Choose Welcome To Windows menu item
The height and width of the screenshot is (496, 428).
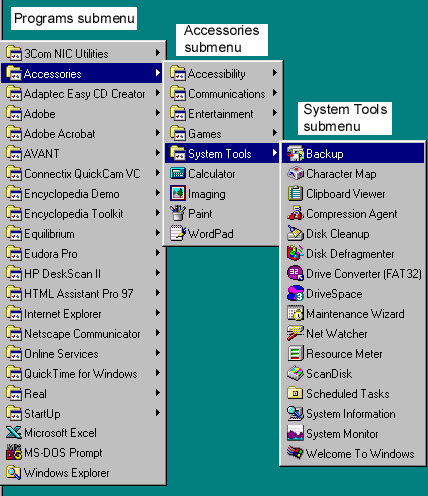(353, 454)
